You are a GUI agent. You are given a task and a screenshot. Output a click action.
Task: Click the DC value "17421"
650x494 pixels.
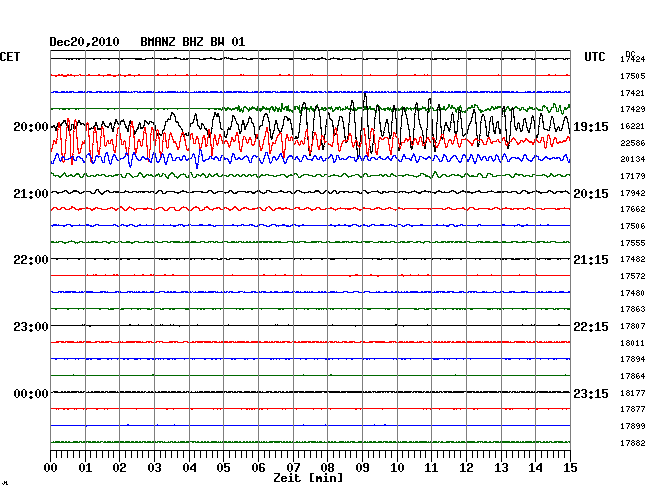(x=633, y=93)
